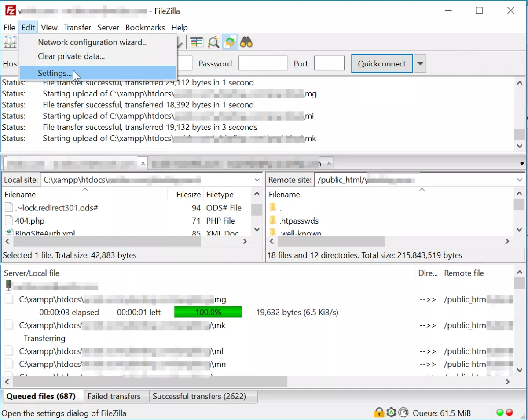Click the Direction column header in queue
Viewport: 528px width, 420px height.
pos(428,273)
